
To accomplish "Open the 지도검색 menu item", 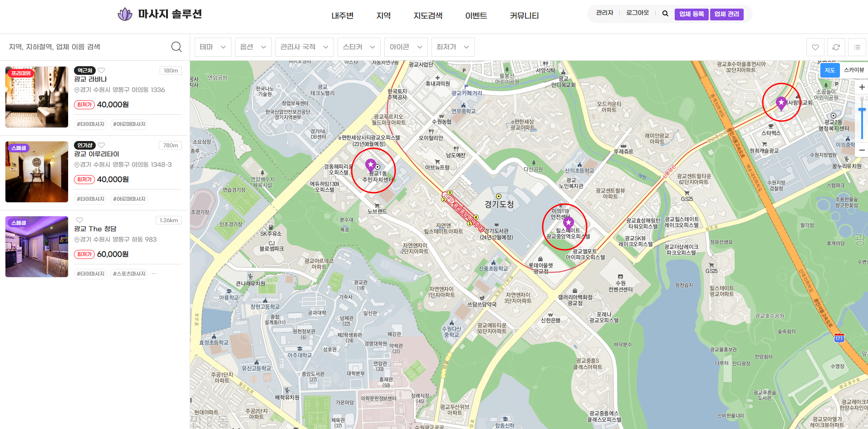I will point(427,16).
